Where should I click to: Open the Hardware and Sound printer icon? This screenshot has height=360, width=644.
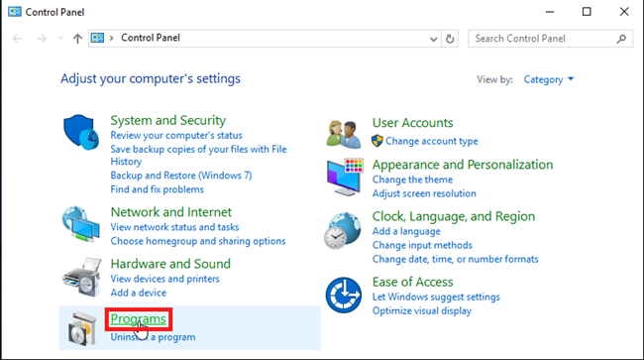(x=81, y=277)
